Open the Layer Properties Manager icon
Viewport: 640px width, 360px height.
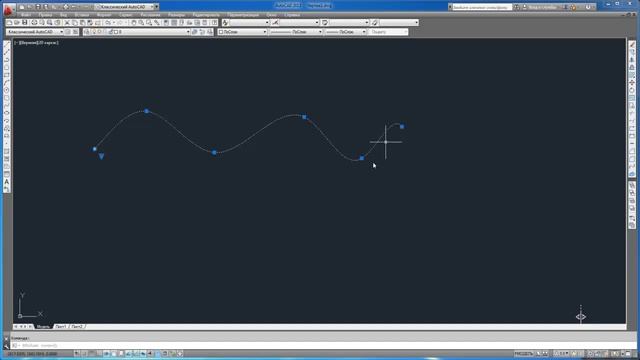click(87, 32)
